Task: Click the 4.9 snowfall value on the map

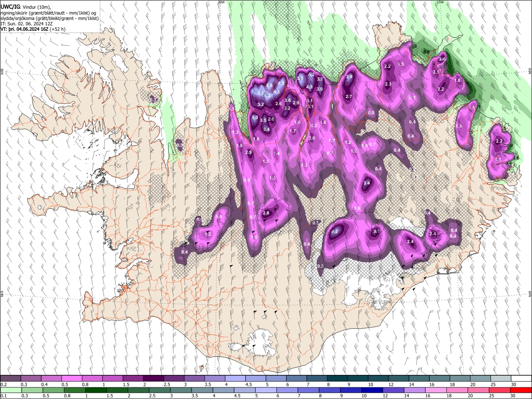Action: click(x=281, y=83)
